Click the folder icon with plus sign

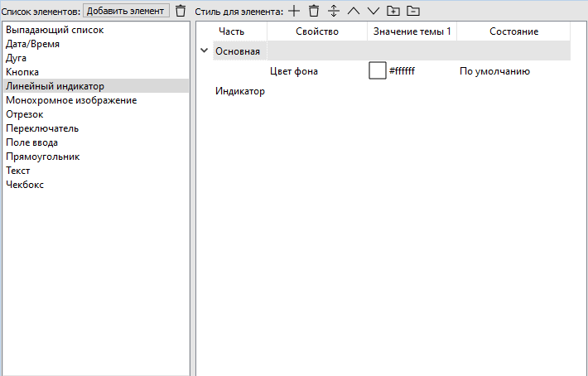[393, 11]
